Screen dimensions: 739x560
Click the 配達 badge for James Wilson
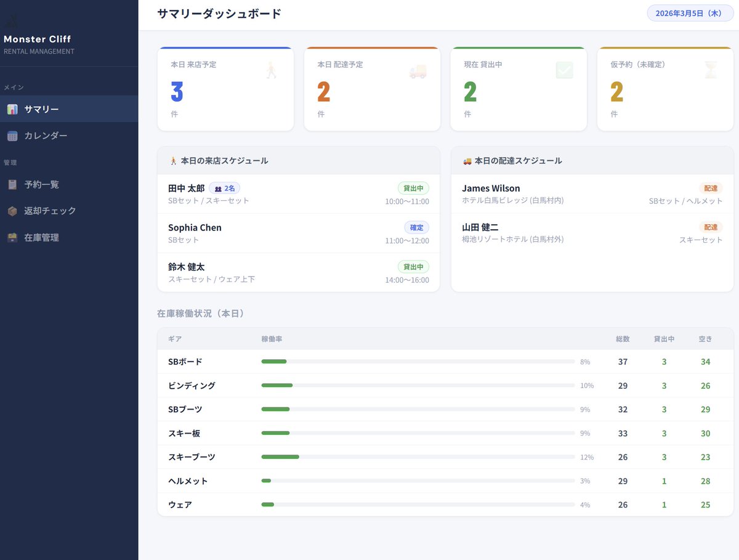click(711, 188)
